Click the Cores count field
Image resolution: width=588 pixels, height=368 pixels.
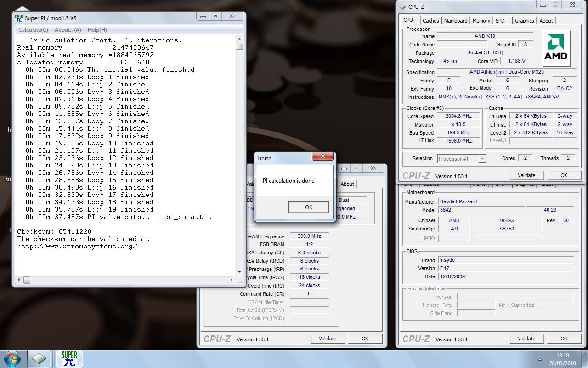click(526, 158)
